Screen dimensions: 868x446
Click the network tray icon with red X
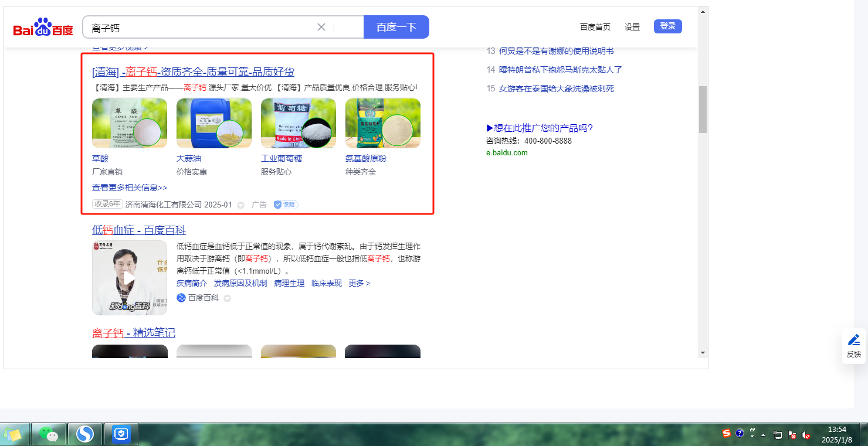792,435
